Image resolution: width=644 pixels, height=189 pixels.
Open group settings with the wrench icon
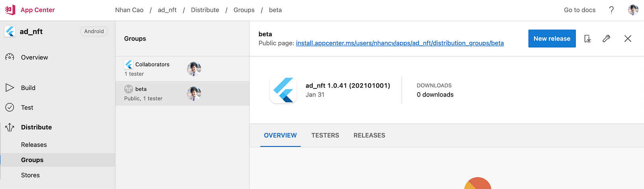pos(607,39)
